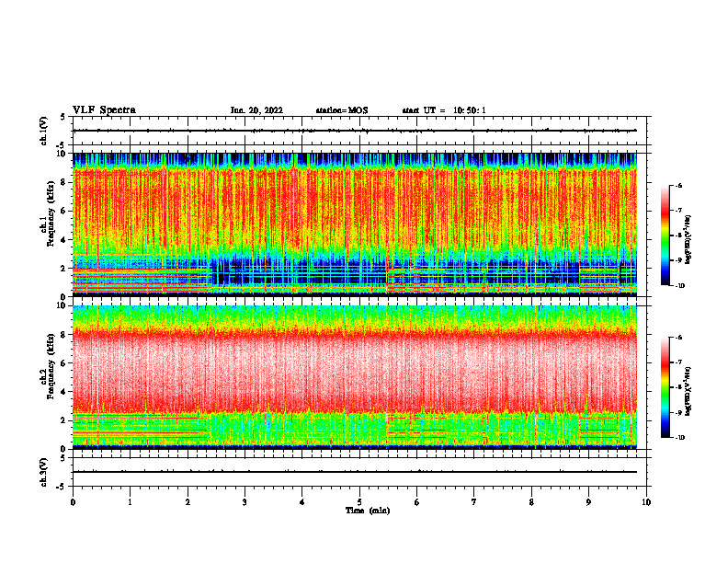
Task: Click the ch.2 color scale "-10" label
Action: coord(680,438)
